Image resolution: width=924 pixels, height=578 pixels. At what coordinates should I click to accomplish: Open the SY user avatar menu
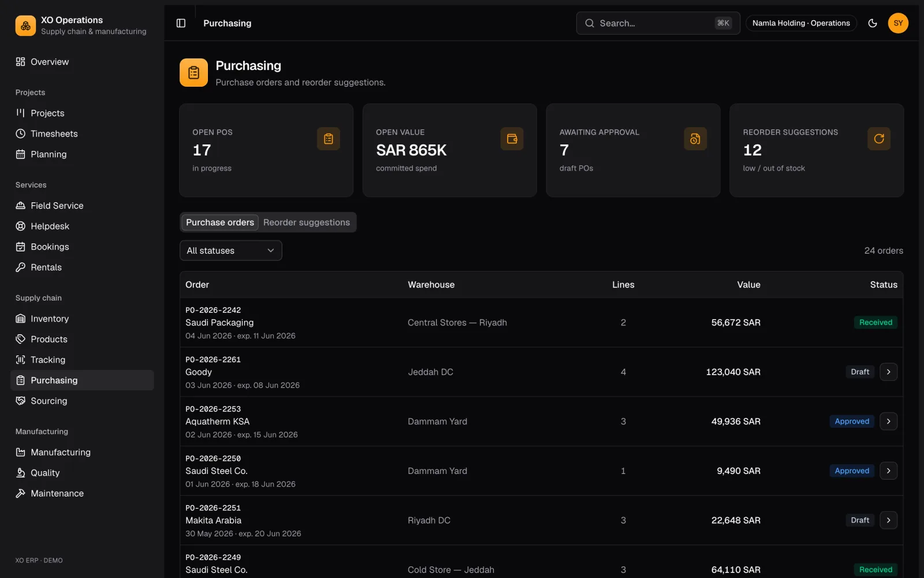[898, 23]
